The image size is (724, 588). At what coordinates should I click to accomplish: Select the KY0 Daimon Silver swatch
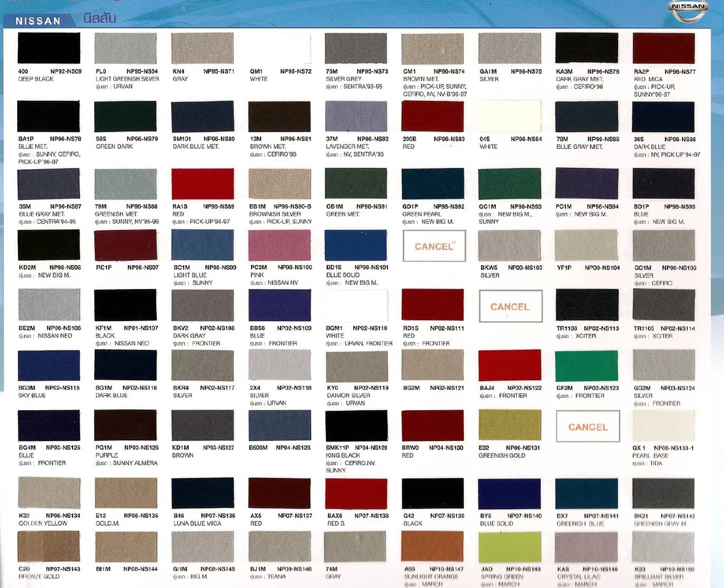356,365
